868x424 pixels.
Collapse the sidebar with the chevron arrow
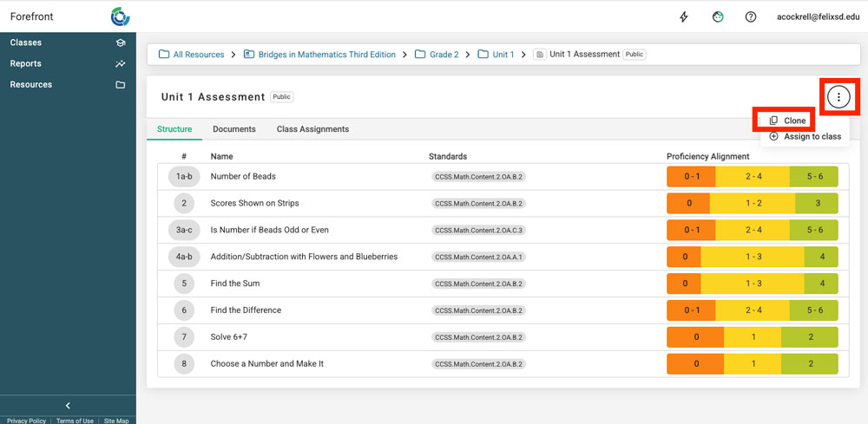click(68, 406)
